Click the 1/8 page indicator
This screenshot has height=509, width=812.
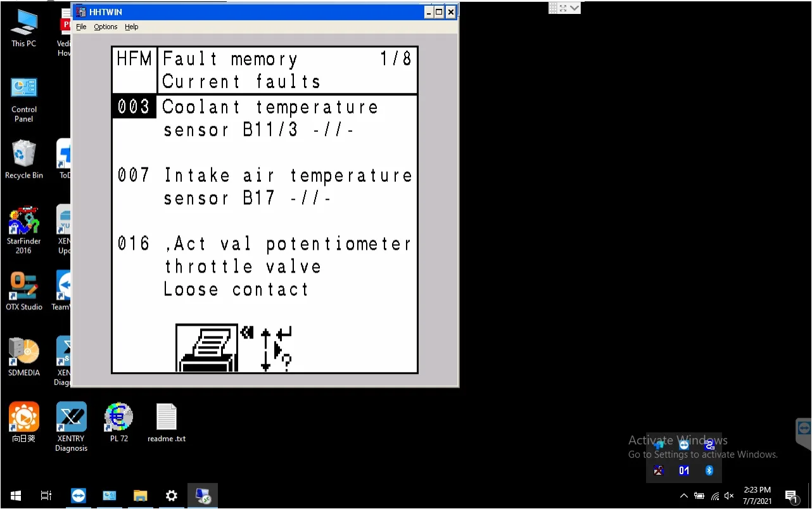pos(396,59)
